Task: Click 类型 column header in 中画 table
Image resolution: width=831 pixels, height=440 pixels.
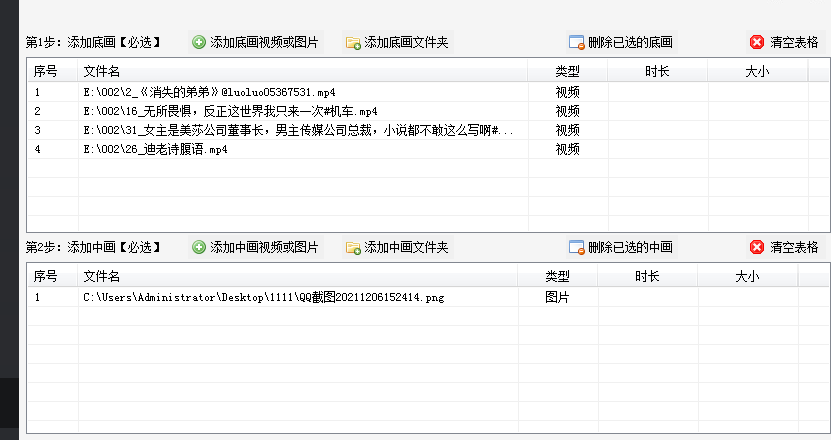Action: (558, 276)
